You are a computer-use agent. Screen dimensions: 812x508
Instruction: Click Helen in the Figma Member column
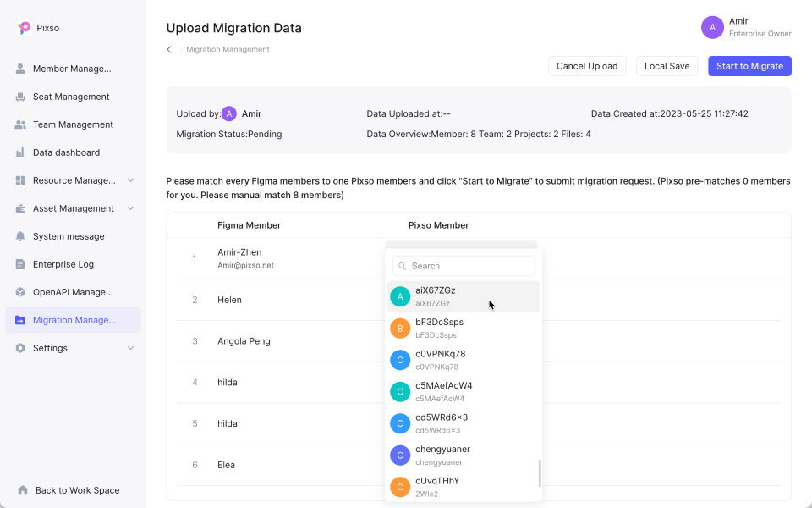tap(229, 300)
